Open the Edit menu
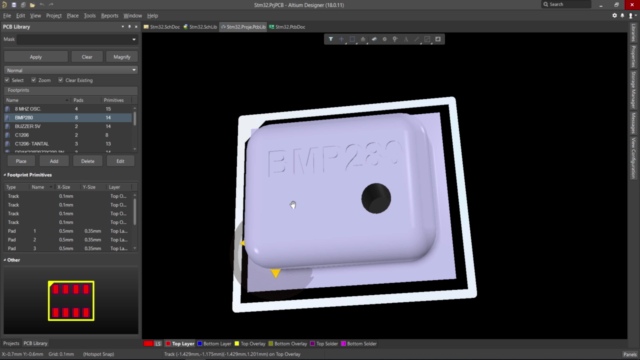640x360 pixels. [x=20, y=16]
